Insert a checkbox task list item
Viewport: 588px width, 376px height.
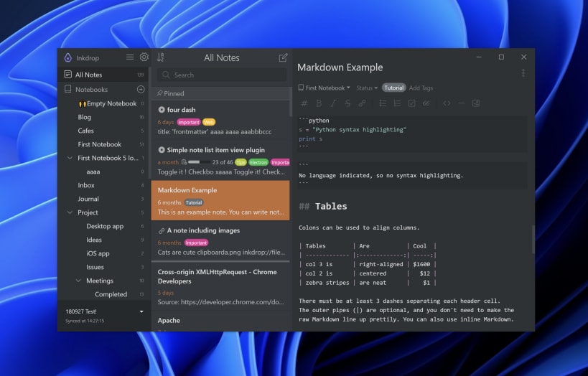[x=411, y=103]
